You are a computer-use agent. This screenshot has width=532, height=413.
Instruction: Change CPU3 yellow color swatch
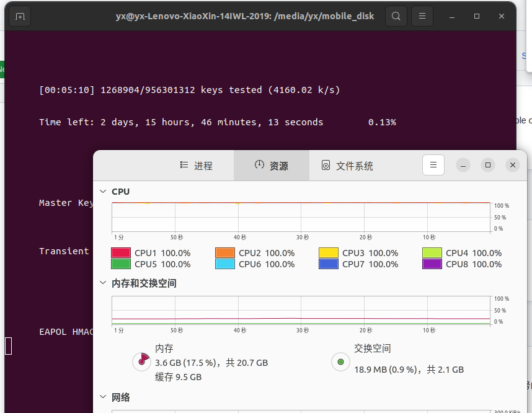(x=329, y=253)
